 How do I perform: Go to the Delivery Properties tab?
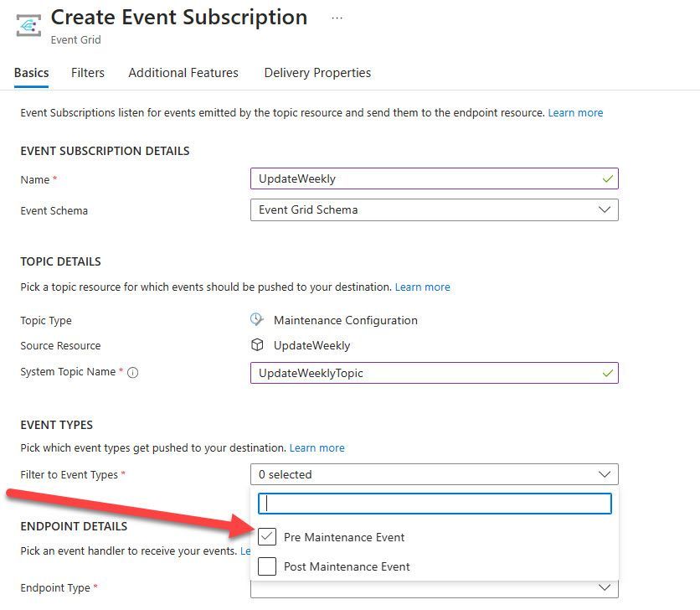[x=317, y=73]
